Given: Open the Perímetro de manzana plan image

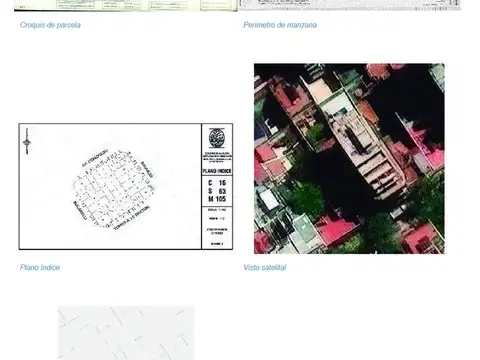Looking at the screenshot, I should click(x=349, y=5).
